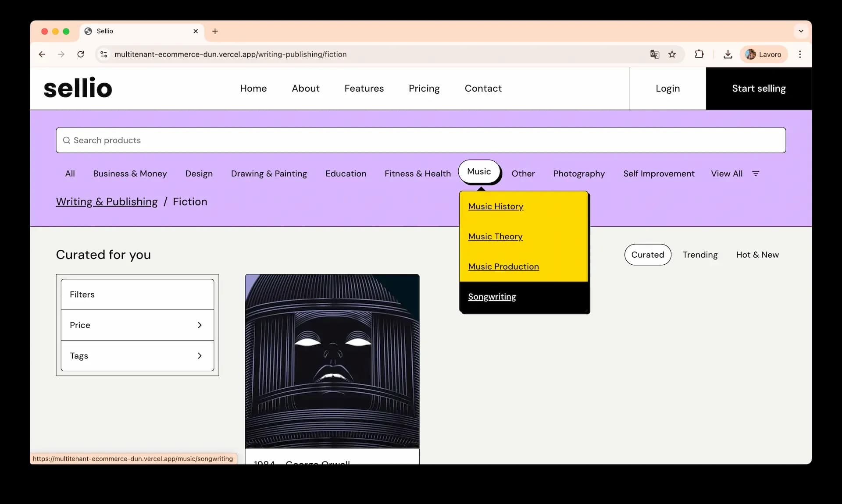Open the filter icon beside View All
Screen dimensions: 842x504
click(x=756, y=174)
